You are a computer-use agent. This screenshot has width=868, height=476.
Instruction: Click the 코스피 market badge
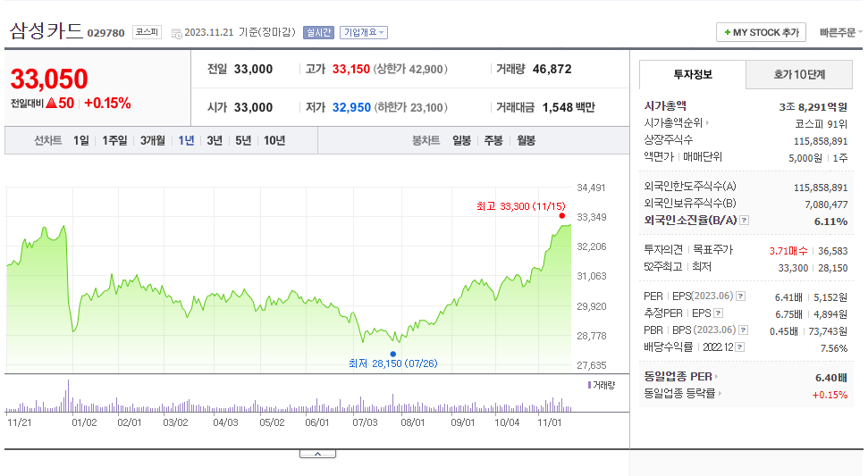tap(147, 32)
